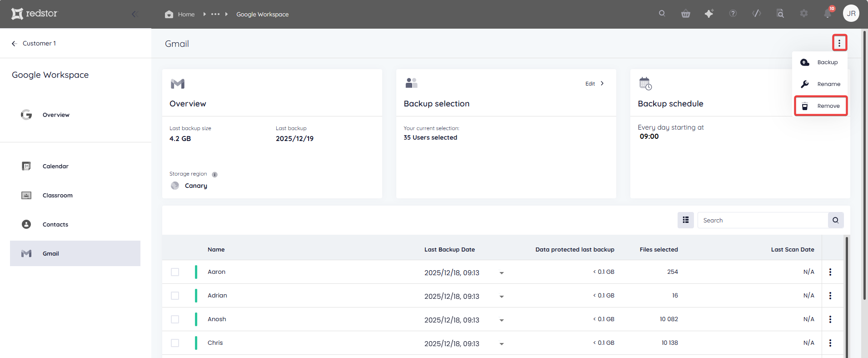Viewport: 868px width, 358px height.
Task: Expand Chris's last backup date dropdown
Action: tap(501, 344)
